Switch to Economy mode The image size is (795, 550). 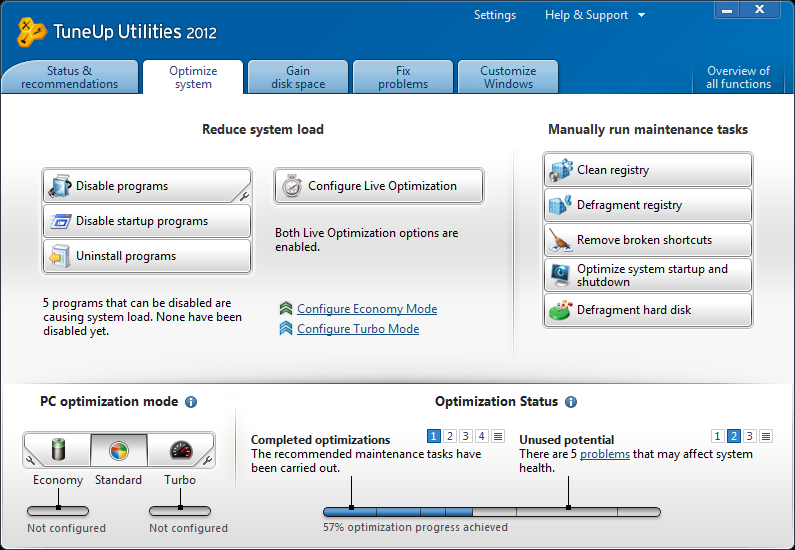coord(57,450)
